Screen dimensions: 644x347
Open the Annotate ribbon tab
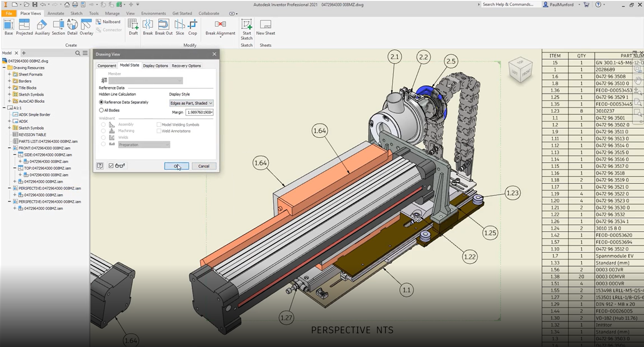56,13
